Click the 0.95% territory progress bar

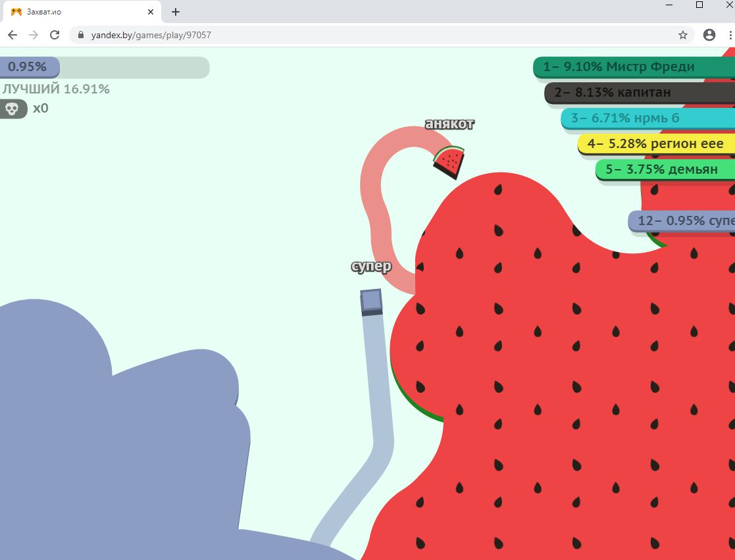click(x=104, y=67)
